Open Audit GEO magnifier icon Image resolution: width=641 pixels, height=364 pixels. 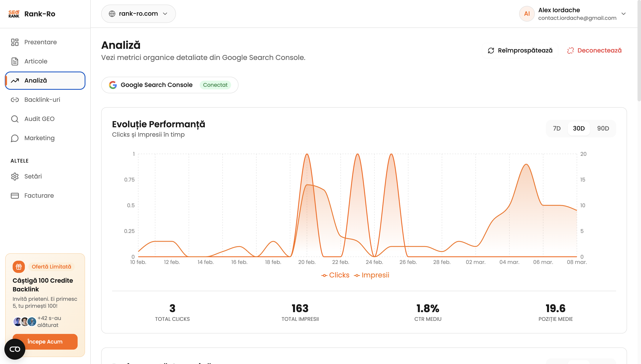pyautogui.click(x=15, y=119)
